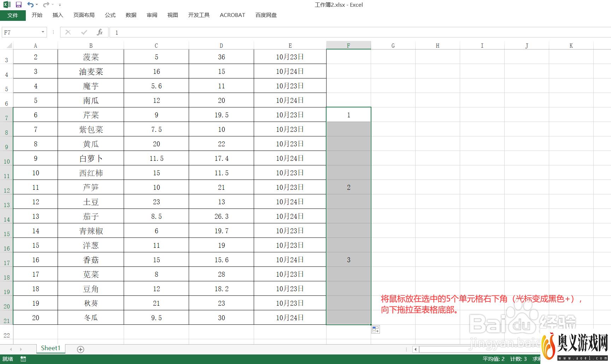The image size is (611, 364).
Task: Click 计数: 3 in status bar
Action: tap(518, 359)
